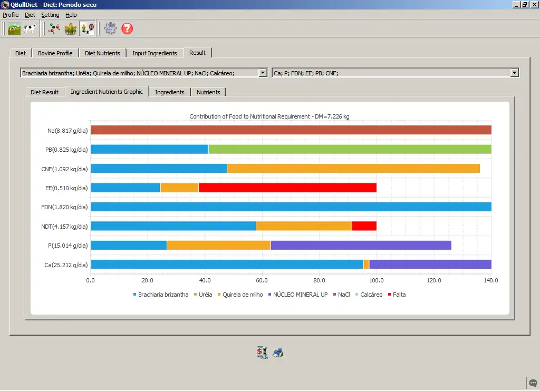
Task: Expand the ingredients list dropdown arrow
Action: [263, 73]
